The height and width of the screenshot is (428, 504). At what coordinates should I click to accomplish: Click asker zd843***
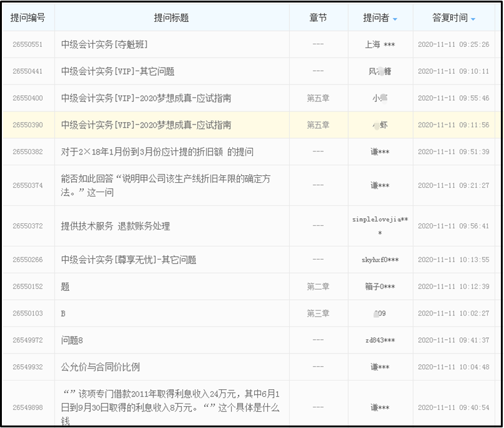point(380,340)
